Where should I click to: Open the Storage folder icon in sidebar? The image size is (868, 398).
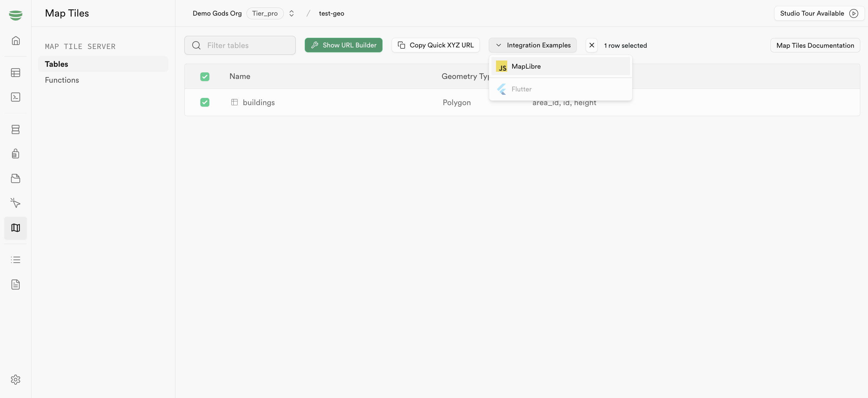click(16, 178)
